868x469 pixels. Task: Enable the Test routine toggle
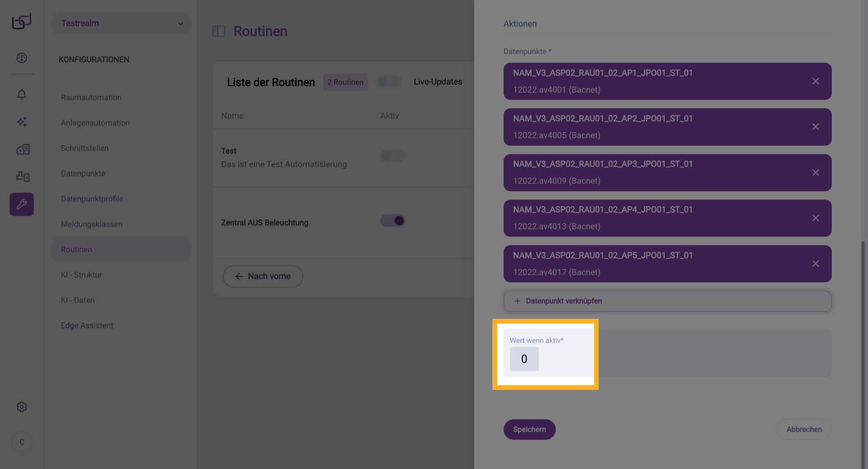click(393, 156)
